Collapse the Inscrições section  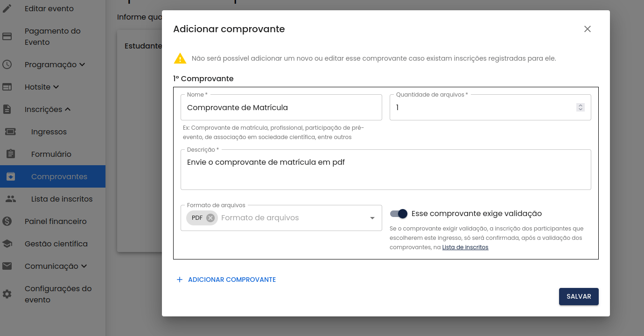[x=68, y=109]
